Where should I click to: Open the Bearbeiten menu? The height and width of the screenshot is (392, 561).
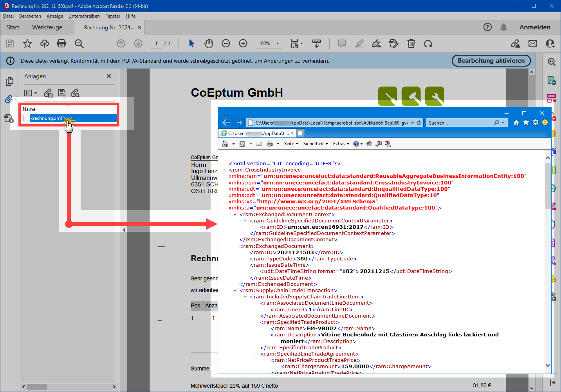(30, 16)
